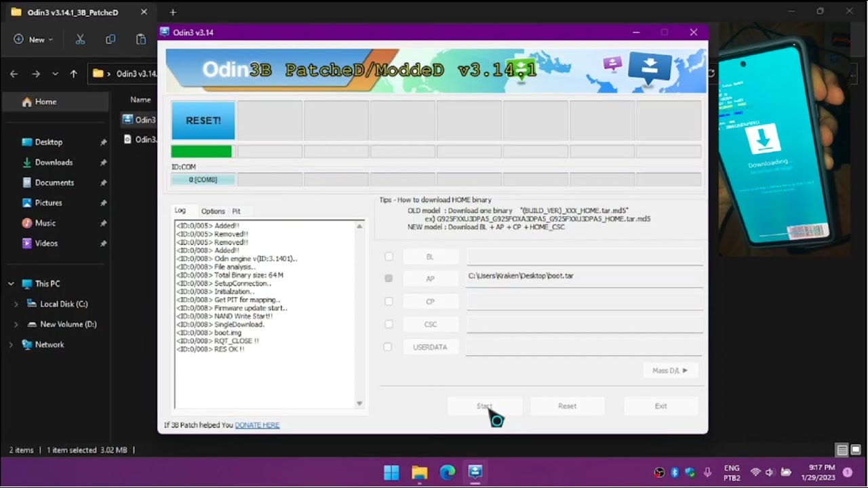Go forward in File Explorer
868x488 pixels.
pos(36,74)
